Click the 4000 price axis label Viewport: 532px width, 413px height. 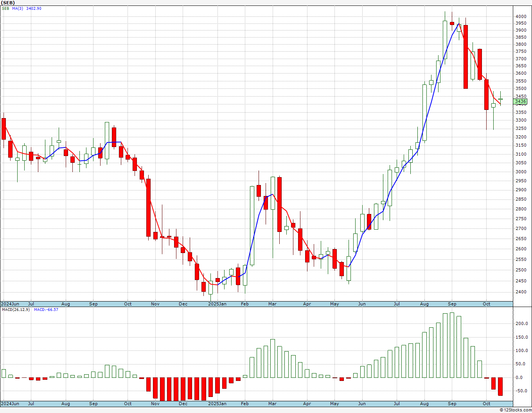pos(521,16)
